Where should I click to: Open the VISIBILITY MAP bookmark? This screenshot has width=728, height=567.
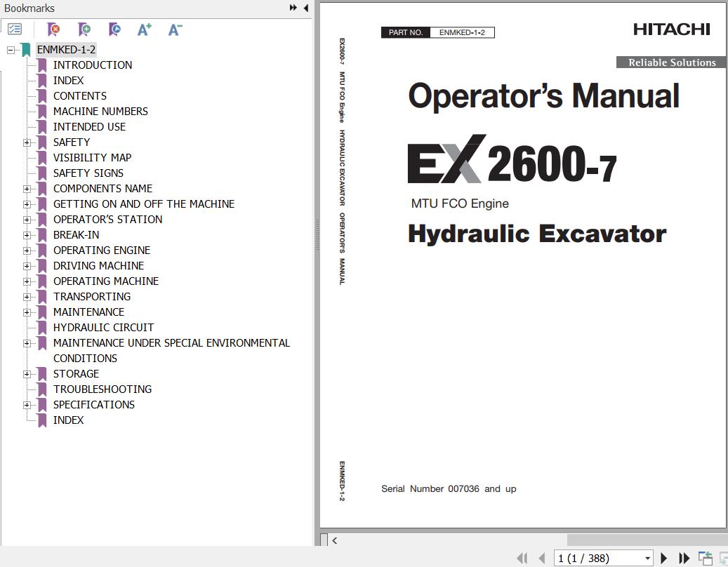click(x=92, y=158)
